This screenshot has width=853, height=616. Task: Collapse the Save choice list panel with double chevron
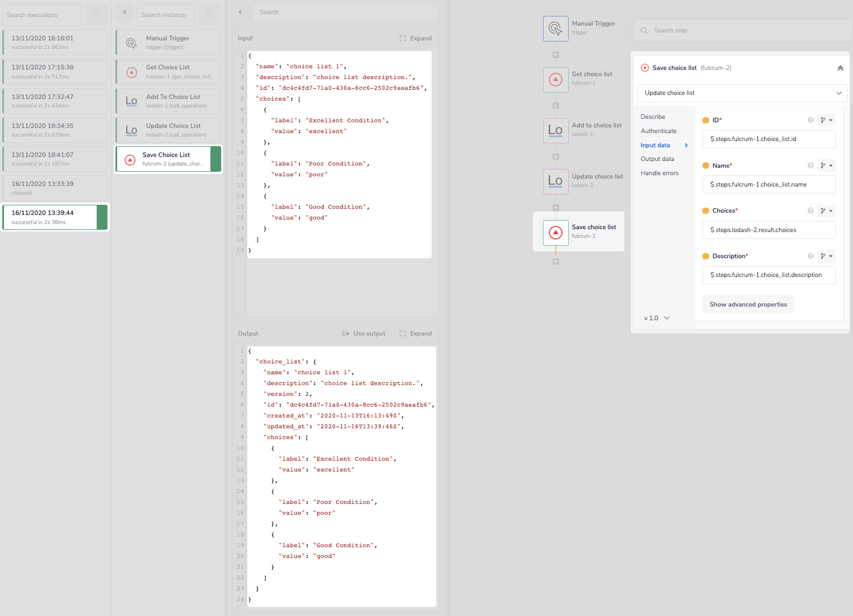(840, 68)
